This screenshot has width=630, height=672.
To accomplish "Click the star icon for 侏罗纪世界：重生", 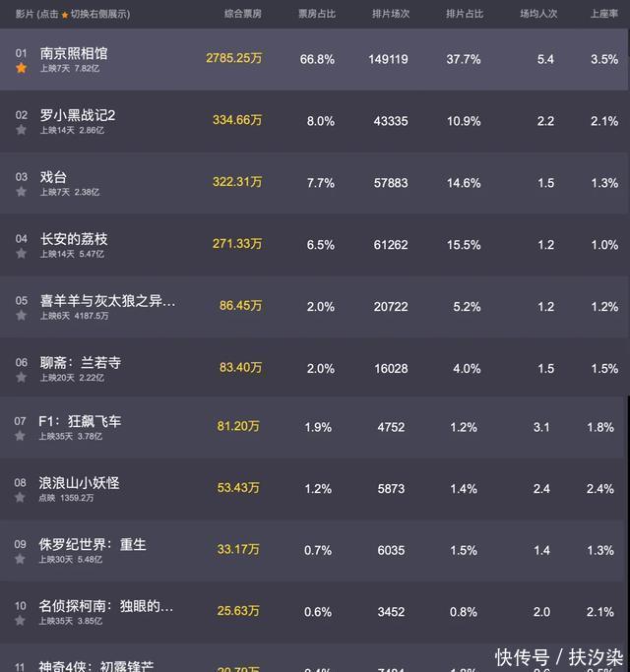I will click(21, 560).
